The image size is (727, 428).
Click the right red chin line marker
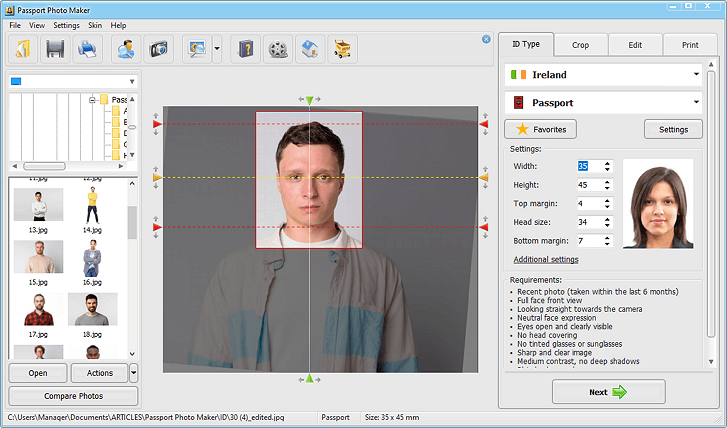pyautogui.click(x=484, y=227)
